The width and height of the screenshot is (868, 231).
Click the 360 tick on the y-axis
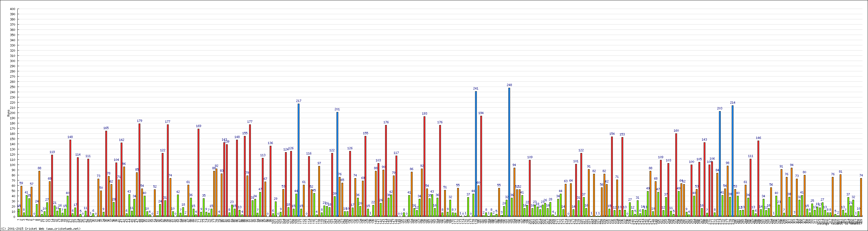coord(12,30)
